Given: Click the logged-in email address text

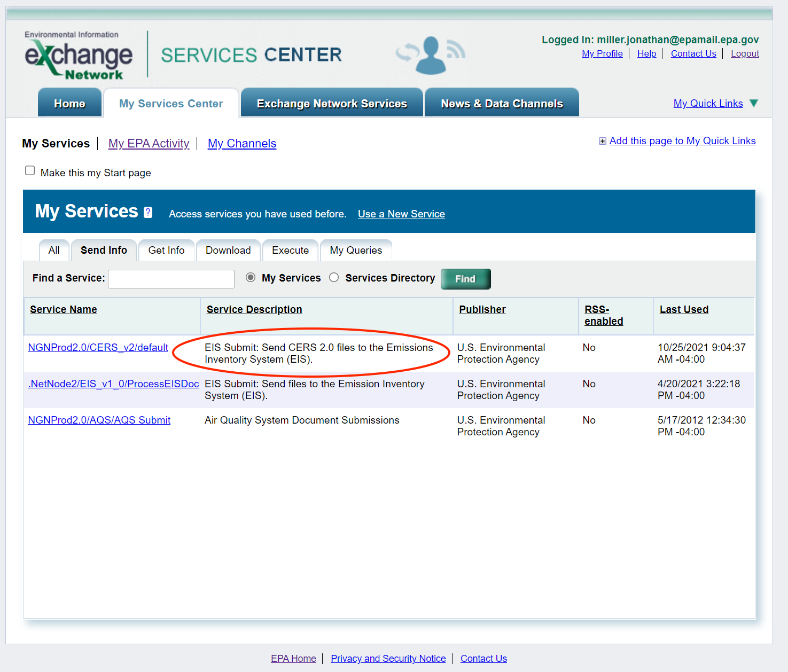Looking at the screenshot, I should [x=677, y=40].
